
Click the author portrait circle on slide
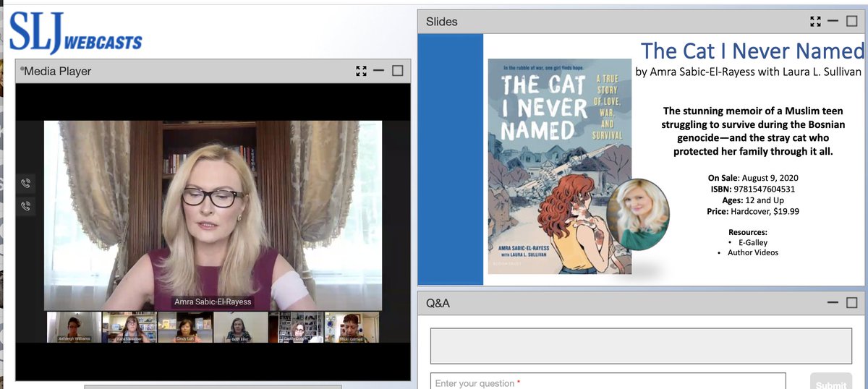[638, 215]
